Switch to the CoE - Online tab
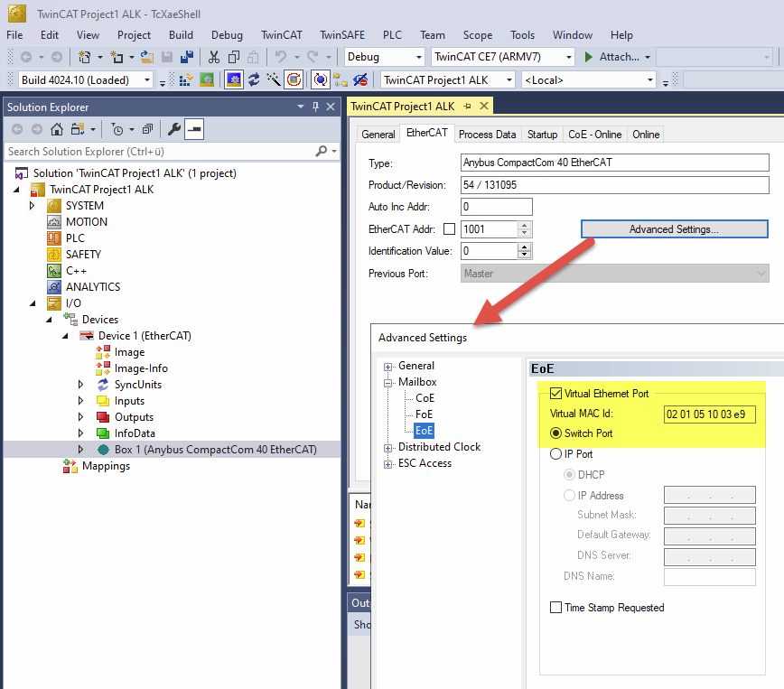Screen dimensions: 784x689 (x=594, y=135)
